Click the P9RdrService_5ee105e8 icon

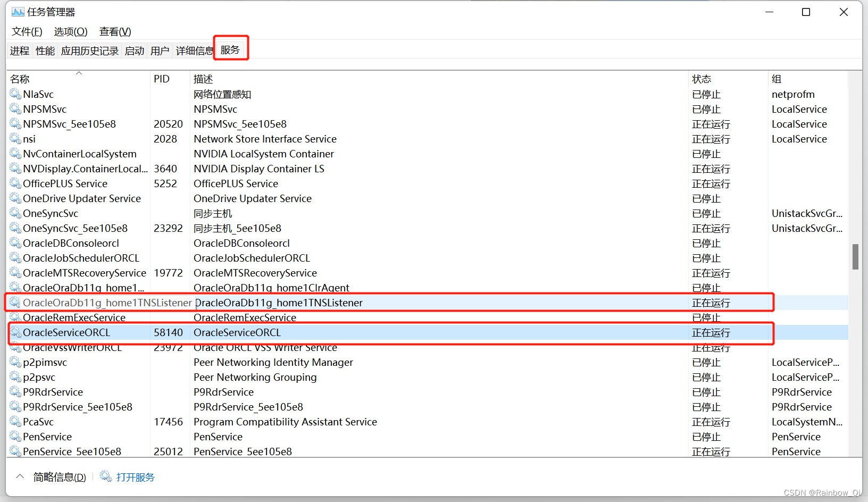coord(15,407)
